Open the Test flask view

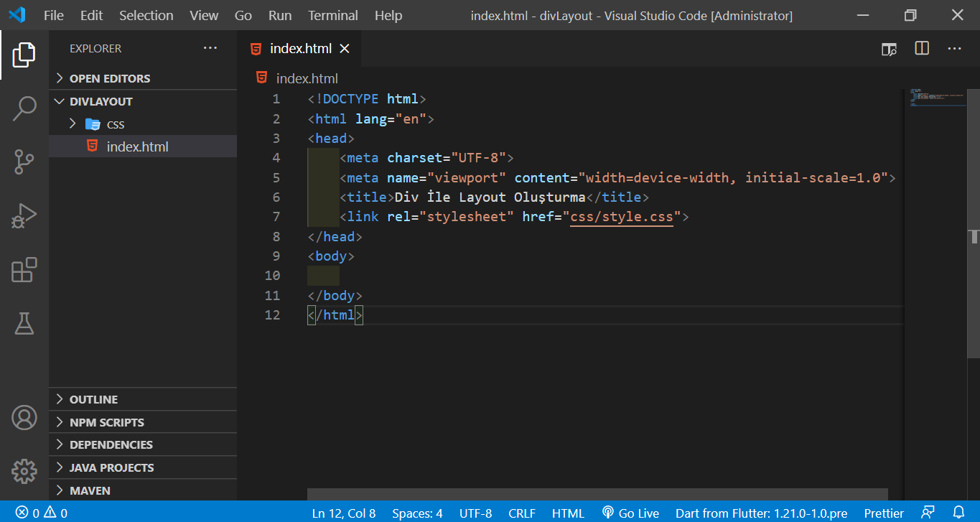[x=24, y=323]
